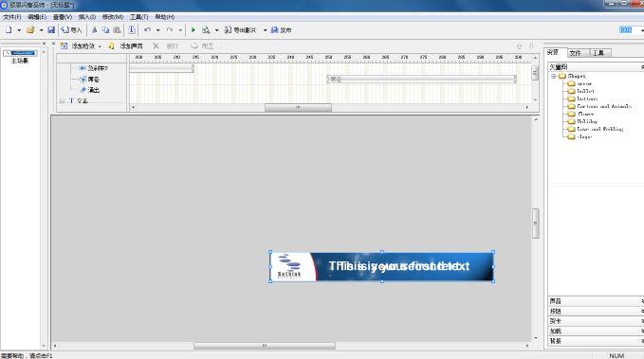Expand the 声音 sound section
The height and width of the screenshot is (359, 644).
click(596, 301)
